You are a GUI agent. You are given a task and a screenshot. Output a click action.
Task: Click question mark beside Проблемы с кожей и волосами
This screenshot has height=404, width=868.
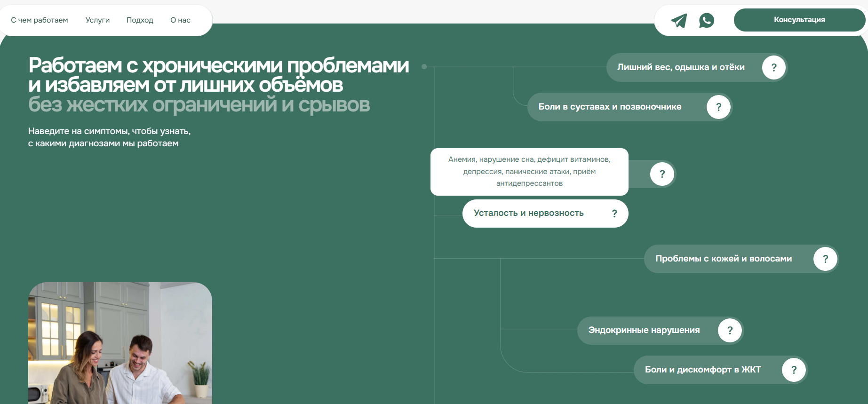825,259
